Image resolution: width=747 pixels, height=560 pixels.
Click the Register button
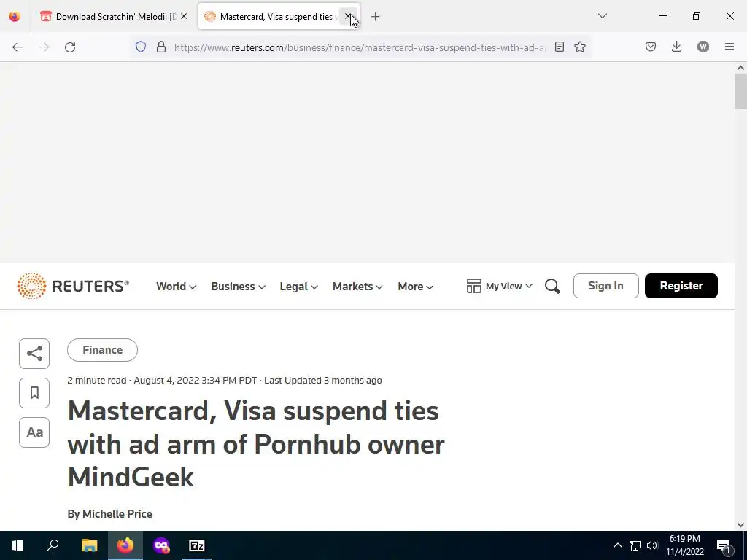pyautogui.click(x=681, y=286)
